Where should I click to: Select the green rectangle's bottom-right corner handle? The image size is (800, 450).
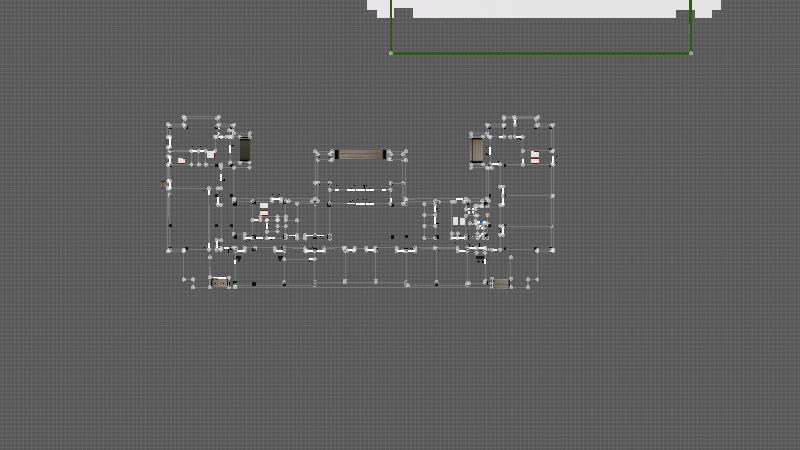pyautogui.click(x=691, y=53)
